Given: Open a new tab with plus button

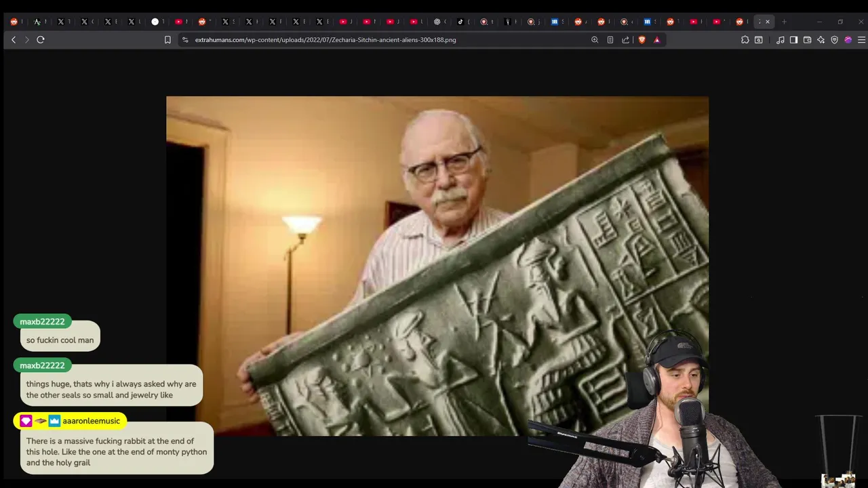Looking at the screenshot, I should click(784, 22).
